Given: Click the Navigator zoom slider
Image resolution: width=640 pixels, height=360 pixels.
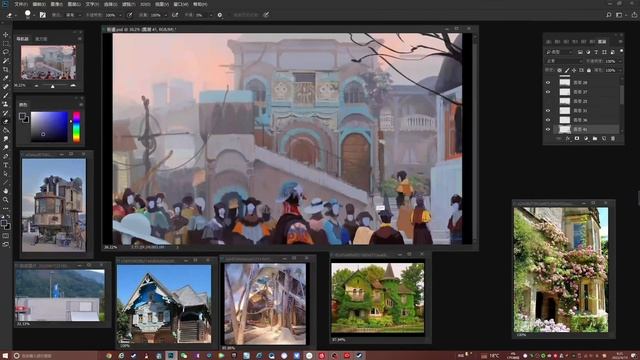Looking at the screenshot, I should 53,86.
